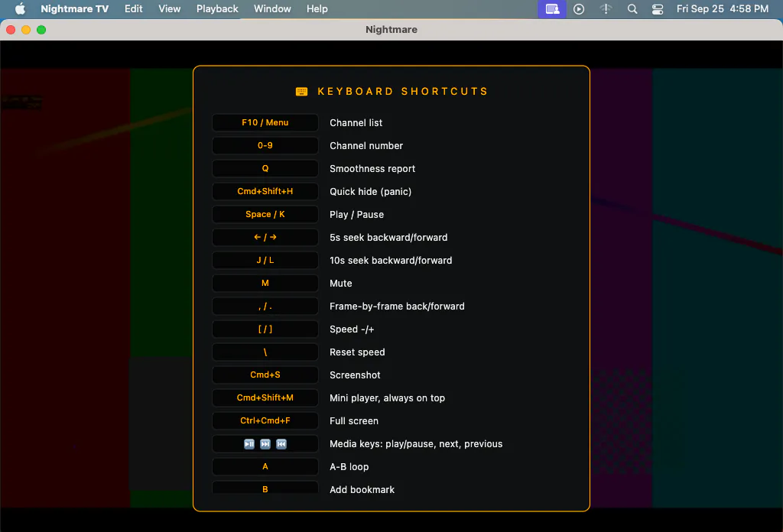Click the Ctrl+Cmd+F shortcut key
This screenshot has height=532, width=783.
(x=265, y=420)
